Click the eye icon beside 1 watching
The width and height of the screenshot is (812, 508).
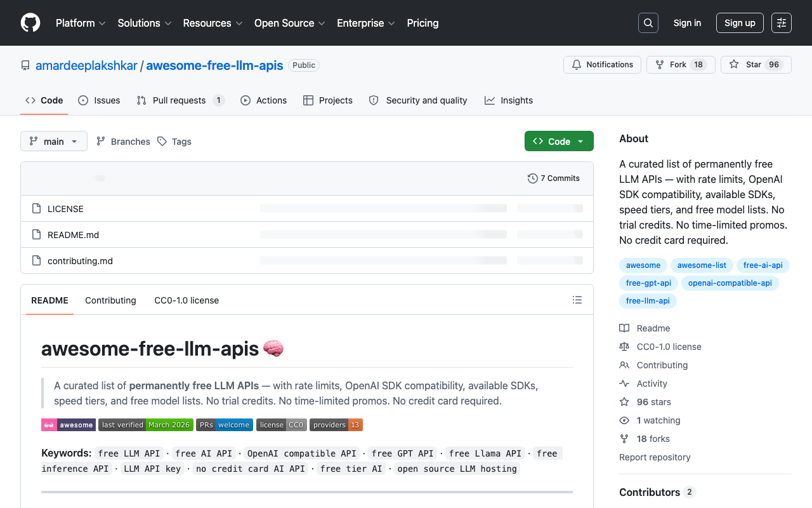(x=624, y=420)
